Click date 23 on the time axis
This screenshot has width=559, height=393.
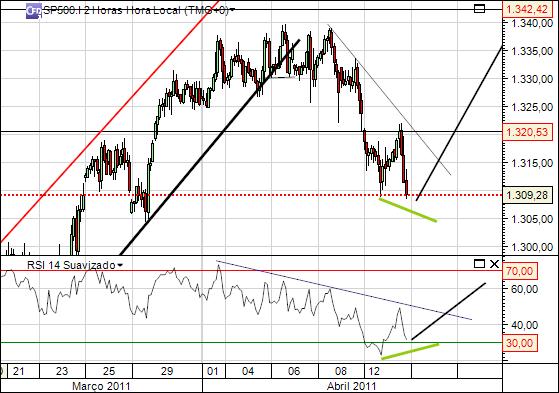62,371
